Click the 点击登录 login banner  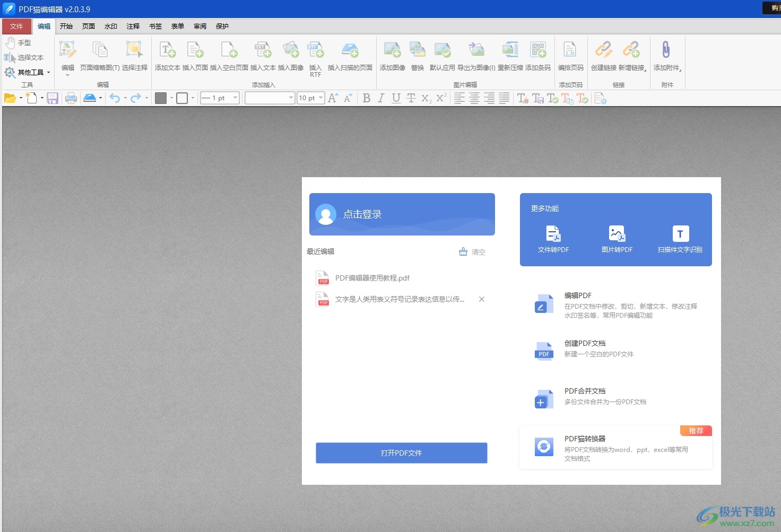402,214
